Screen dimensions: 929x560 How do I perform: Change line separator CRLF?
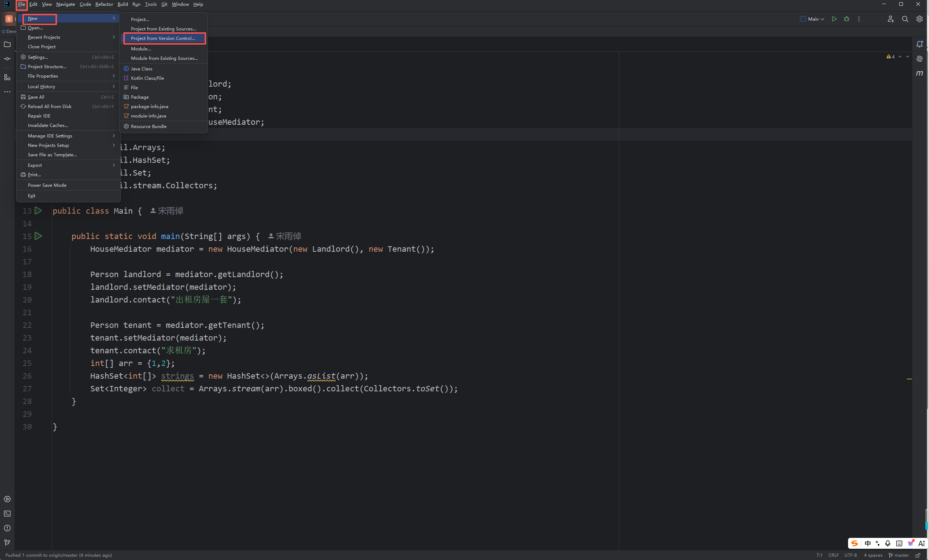point(833,555)
